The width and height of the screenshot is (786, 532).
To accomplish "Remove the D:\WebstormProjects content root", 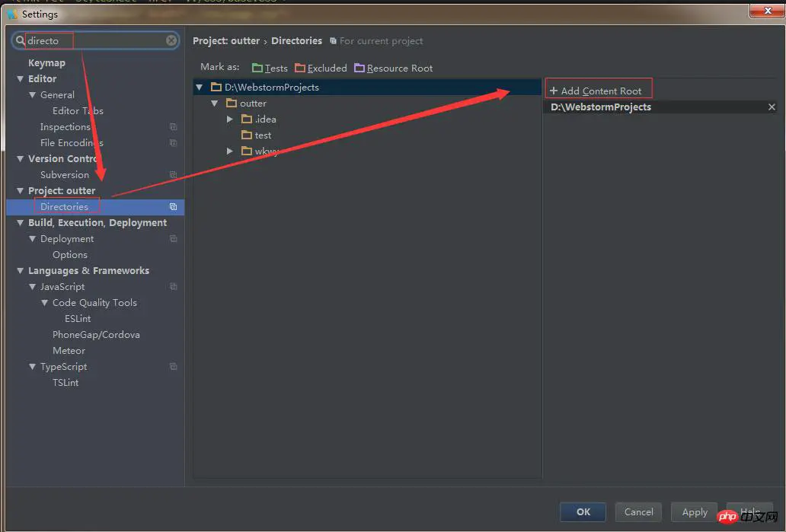I will [772, 107].
